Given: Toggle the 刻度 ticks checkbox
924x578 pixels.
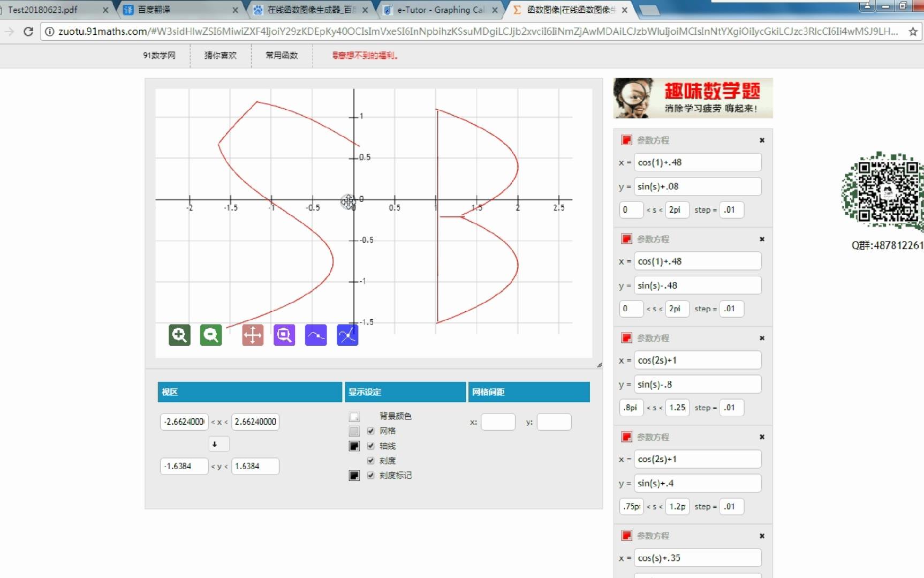Looking at the screenshot, I should (x=370, y=461).
